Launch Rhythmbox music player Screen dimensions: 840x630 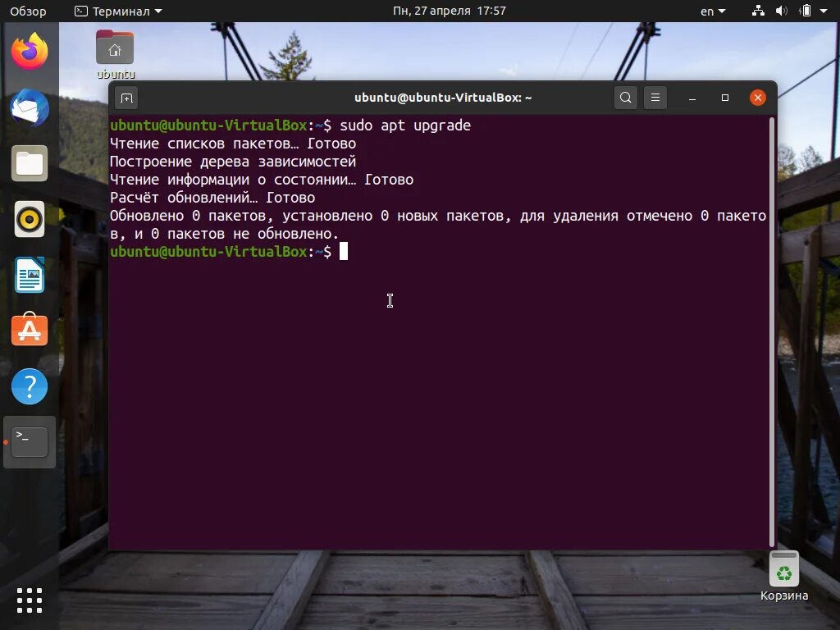[x=30, y=219]
